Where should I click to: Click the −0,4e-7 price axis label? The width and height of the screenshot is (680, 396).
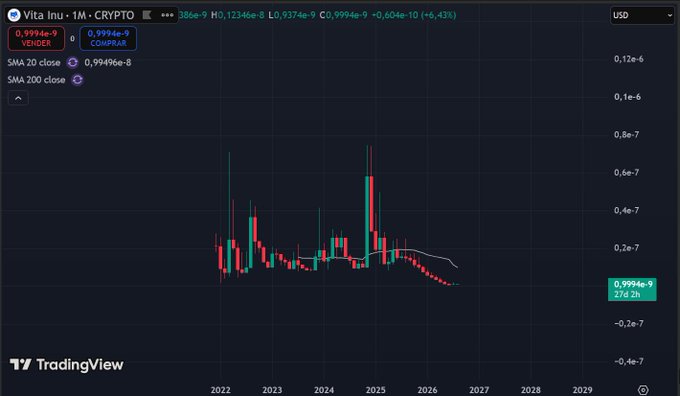[x=629, y=361]
